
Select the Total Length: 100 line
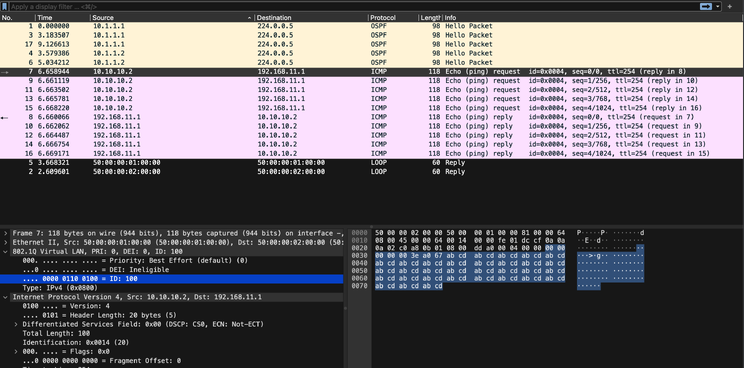click(x=171, y=333)
